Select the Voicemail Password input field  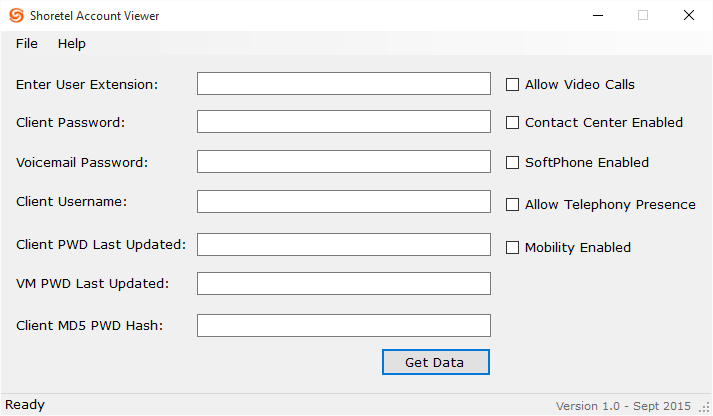pyautogui.click(x=343, y=162)
